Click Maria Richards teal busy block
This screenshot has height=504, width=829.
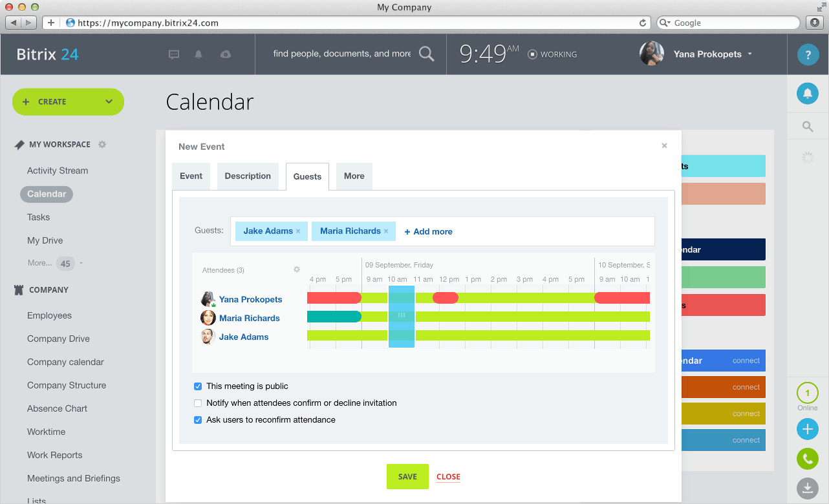334,317
